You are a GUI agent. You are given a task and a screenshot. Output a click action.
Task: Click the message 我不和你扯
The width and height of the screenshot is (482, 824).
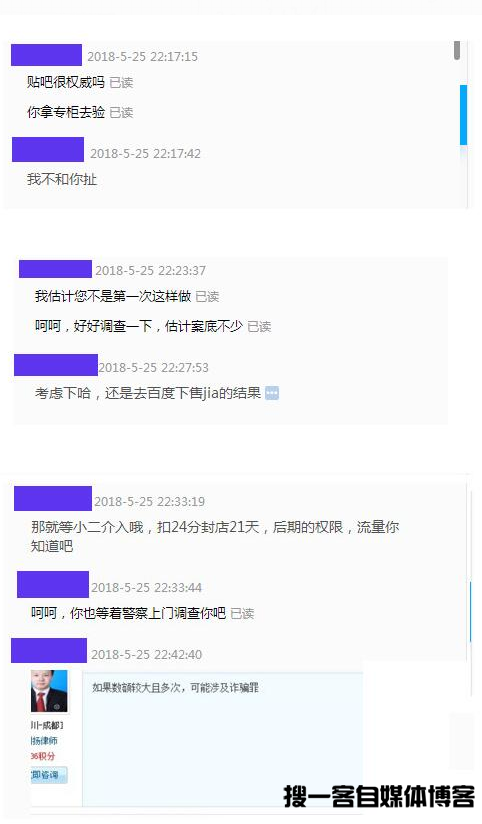point(62,179)
